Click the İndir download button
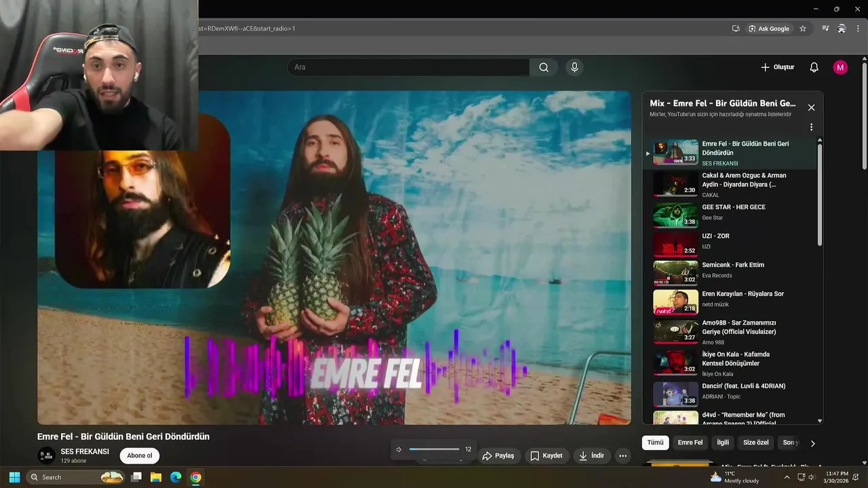The image size is (868, 488). point(591,455)
